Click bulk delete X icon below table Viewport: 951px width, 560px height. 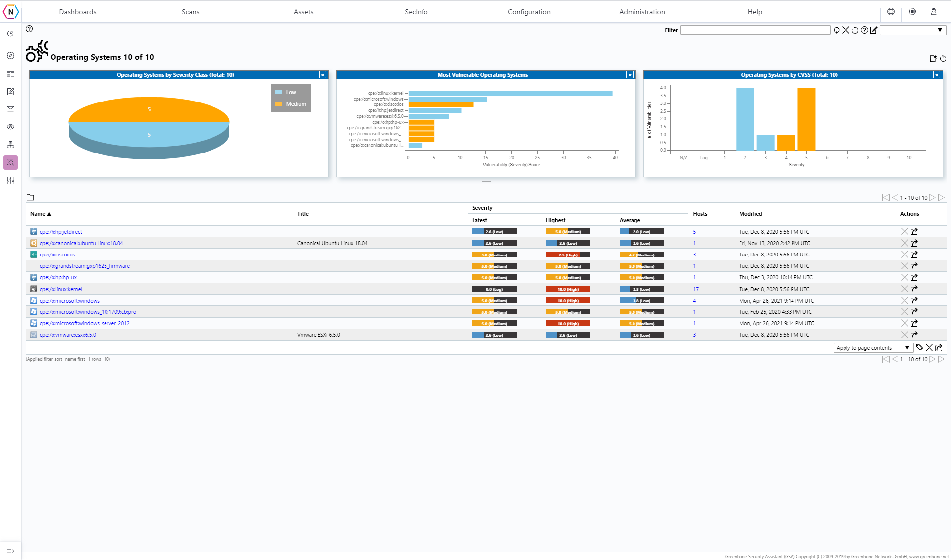tap(929, 348)
